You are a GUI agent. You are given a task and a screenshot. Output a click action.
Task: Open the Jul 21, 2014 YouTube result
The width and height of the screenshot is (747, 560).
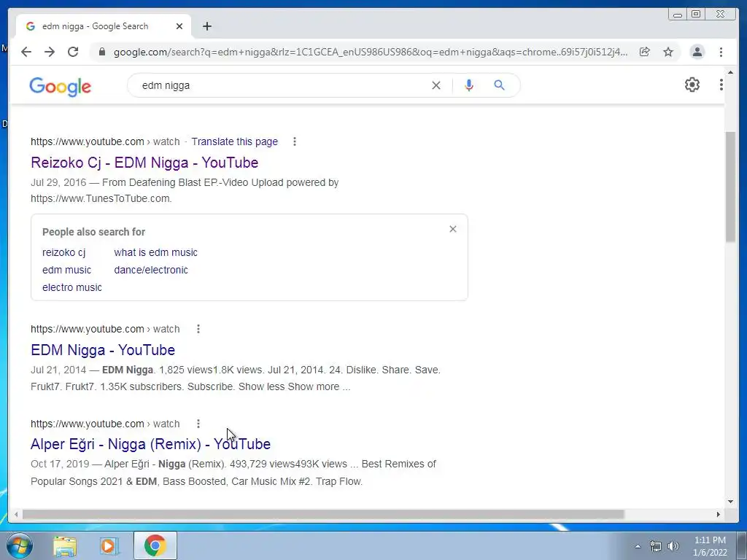click(x=103, y=350)
